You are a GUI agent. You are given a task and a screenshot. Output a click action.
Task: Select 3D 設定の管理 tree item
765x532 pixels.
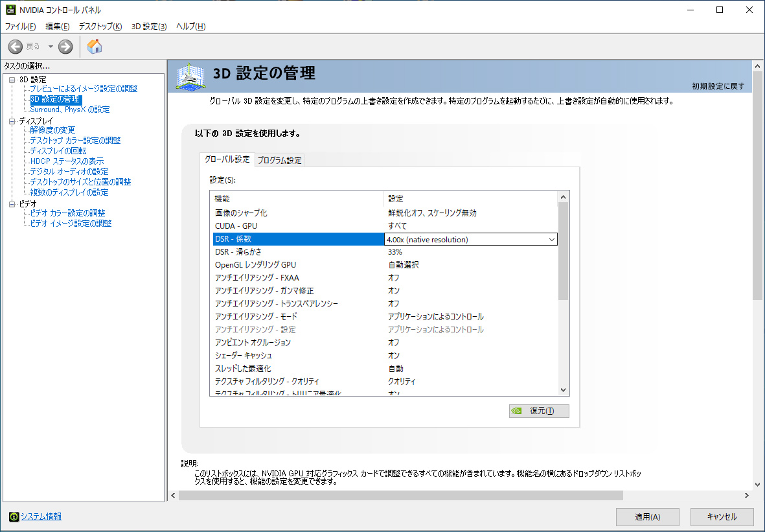pyautogui.click(x=55, y=99)
